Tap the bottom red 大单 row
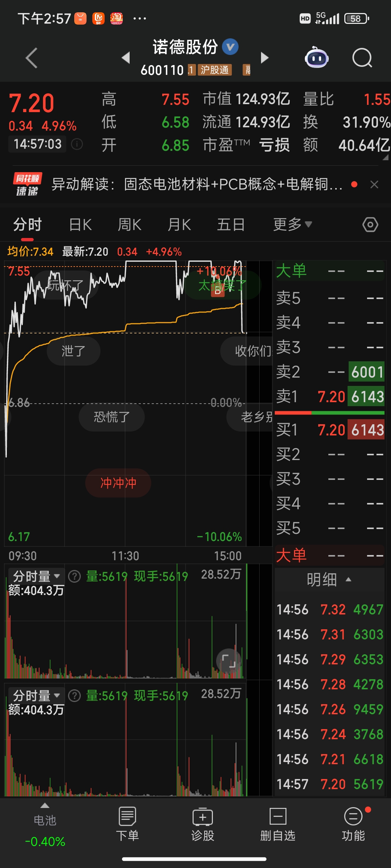The image size is (391, 868). pyautogui.click(x=329, y=555)
